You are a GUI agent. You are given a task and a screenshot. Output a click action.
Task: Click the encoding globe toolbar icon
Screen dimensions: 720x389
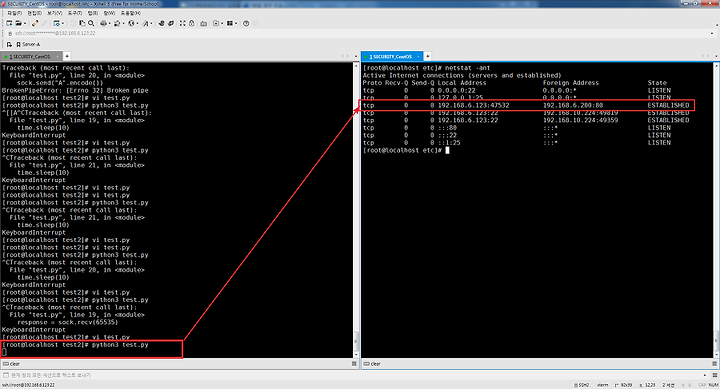[x=131, y=23]
